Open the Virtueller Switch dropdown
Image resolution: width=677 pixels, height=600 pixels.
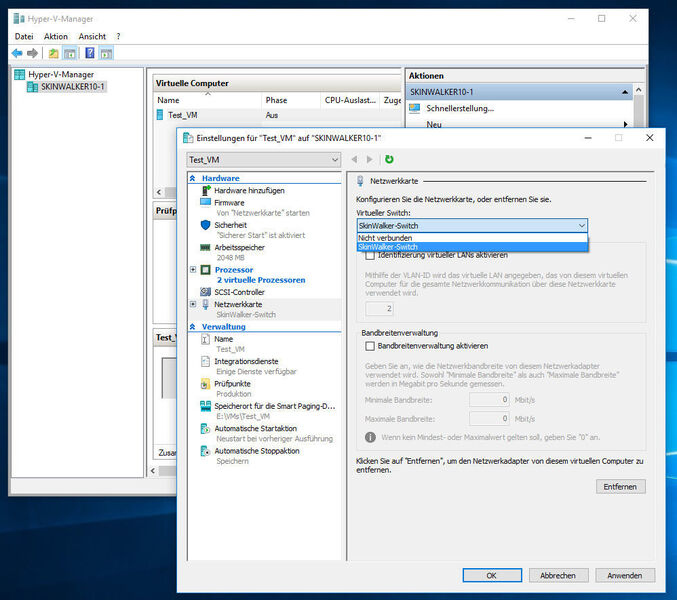pyautogui.click(x=472, y=226)
